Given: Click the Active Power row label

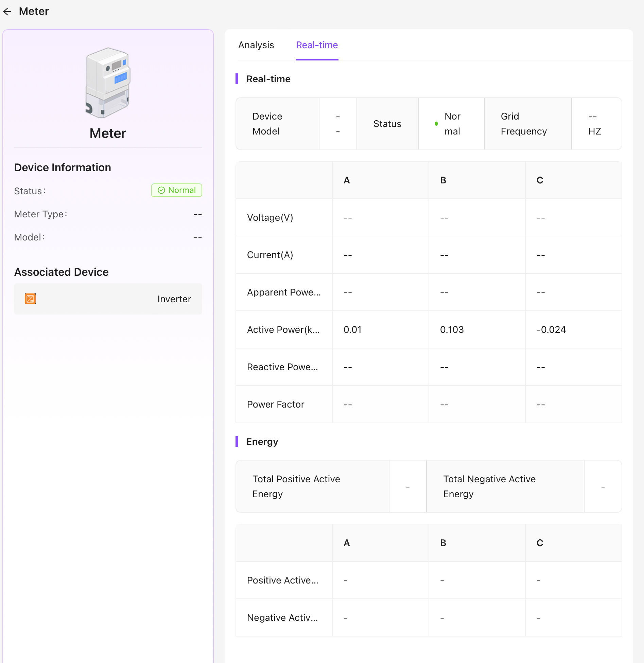Looking at the screenshot, I should point(283,329).
